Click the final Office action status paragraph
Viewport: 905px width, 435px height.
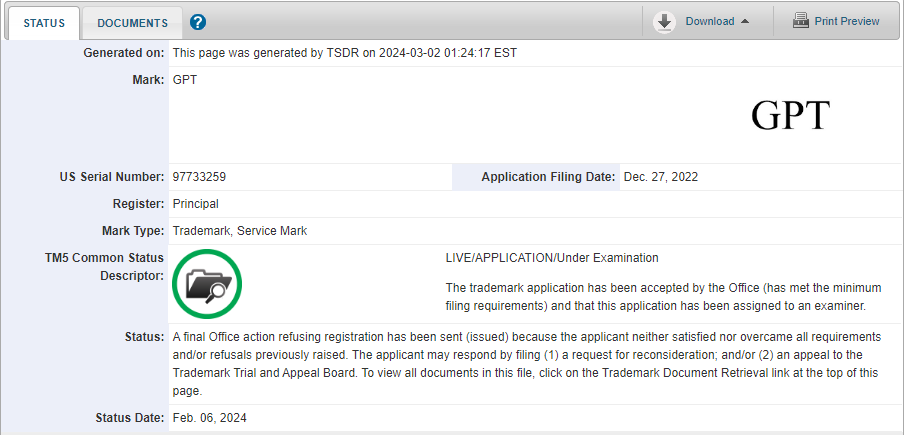click(x=527, y=363)
